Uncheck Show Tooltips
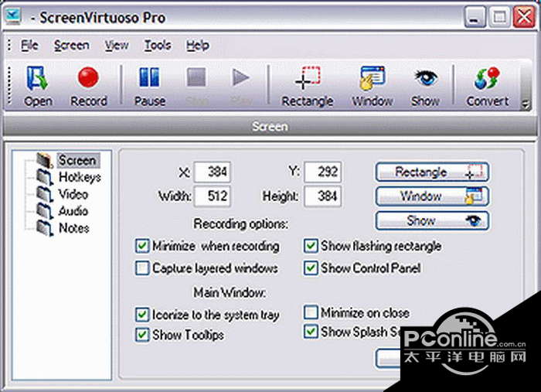Image resolution: width=541 pixels, height=392 pixels. point(141,335)
